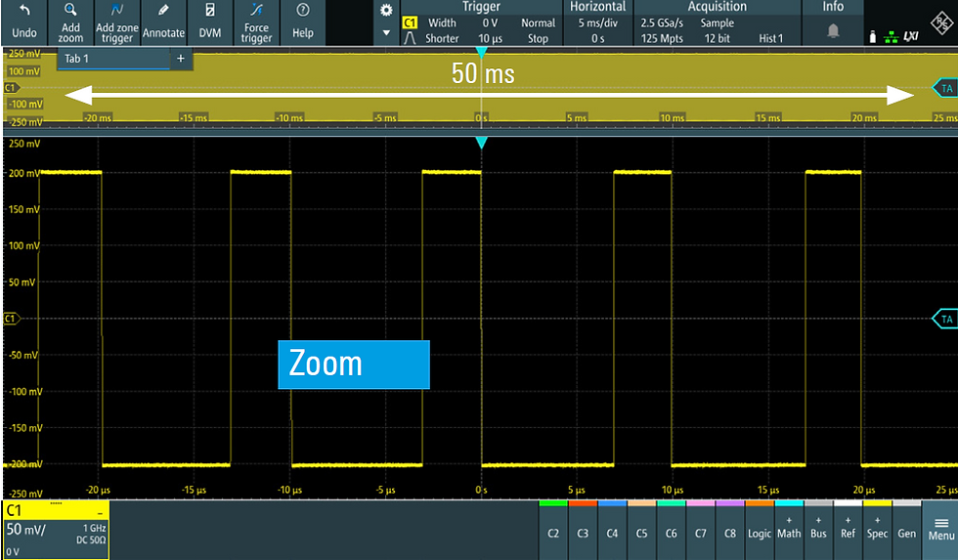
Task: Expand the arrow below the gear
Action: 386,33
